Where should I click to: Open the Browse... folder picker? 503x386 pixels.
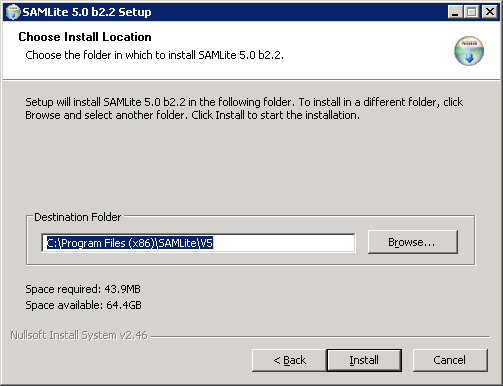[x=413, y=242]
